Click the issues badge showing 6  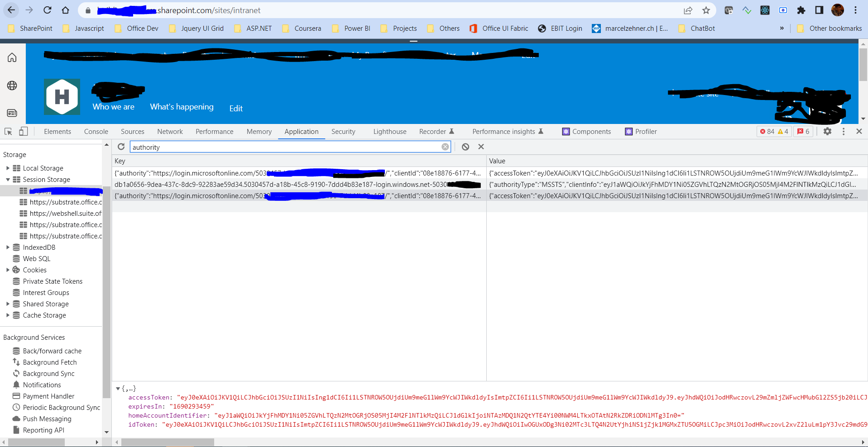803,131
